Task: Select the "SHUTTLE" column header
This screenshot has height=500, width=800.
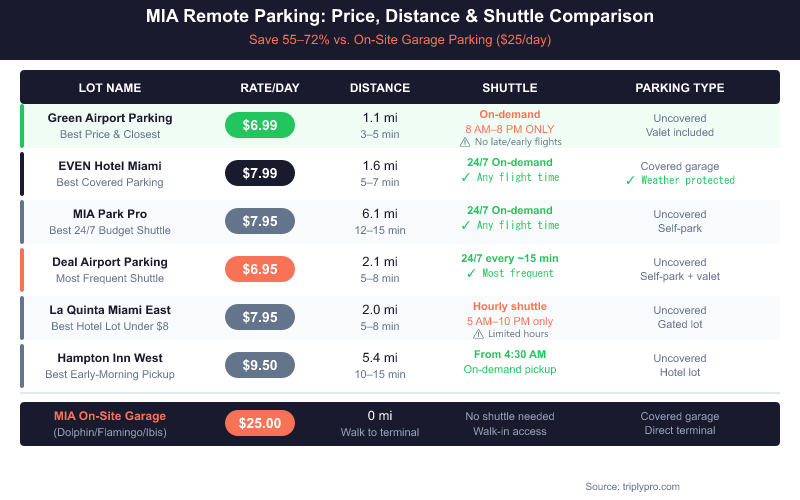Action: coord(509,88)
